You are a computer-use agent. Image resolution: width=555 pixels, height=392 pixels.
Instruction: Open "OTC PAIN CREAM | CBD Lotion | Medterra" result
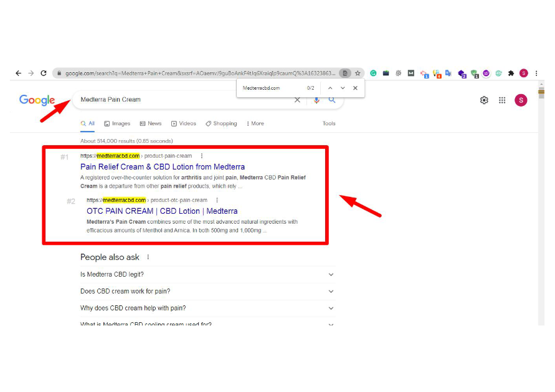click(162, 211)
